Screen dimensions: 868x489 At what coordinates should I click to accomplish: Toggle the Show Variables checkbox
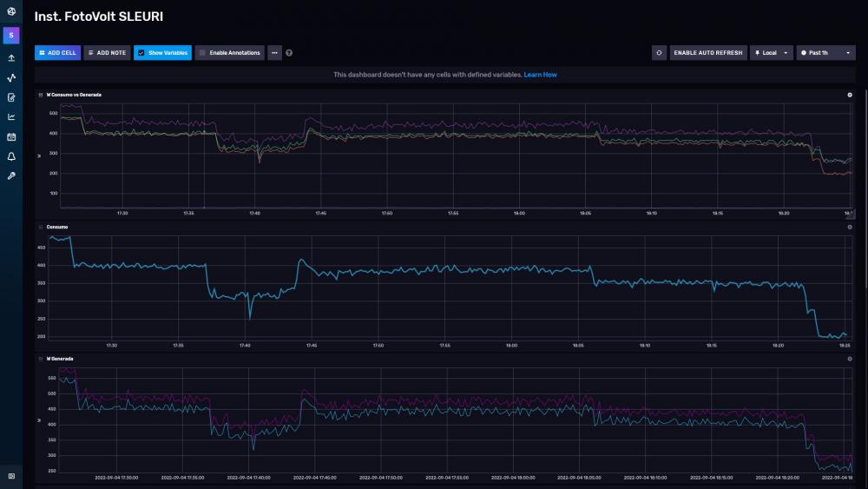click(141, 53)
